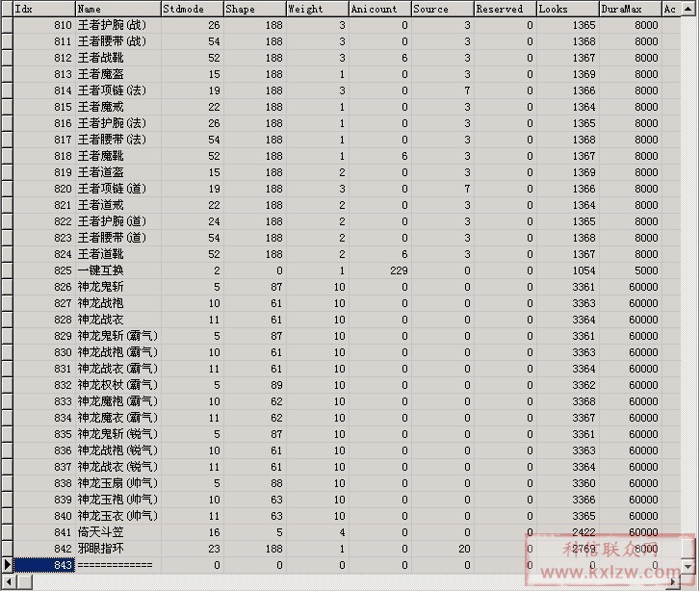Select the name cell 一键互换
Viewport: 700px width, 591px height.
(117, 270)
